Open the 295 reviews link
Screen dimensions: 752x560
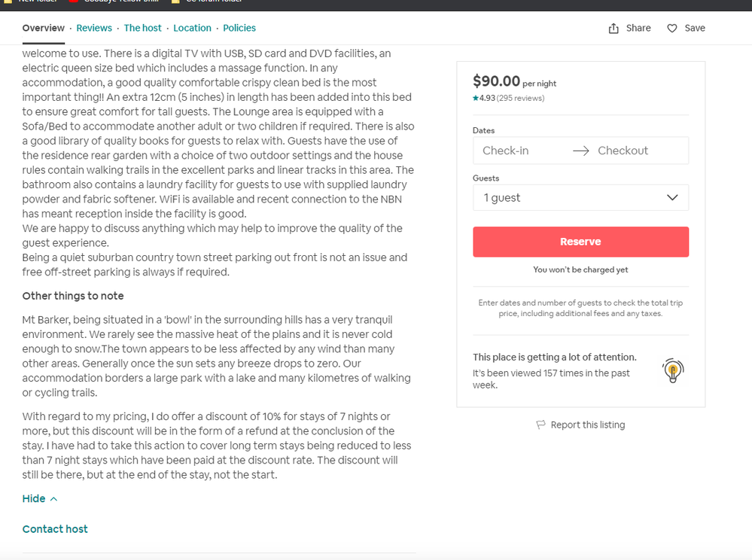521,99
